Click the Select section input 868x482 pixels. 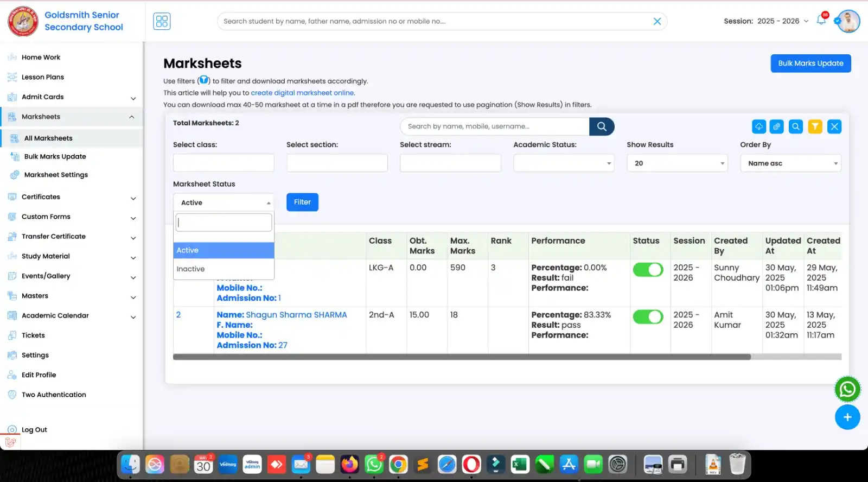[x=337, y=163]
